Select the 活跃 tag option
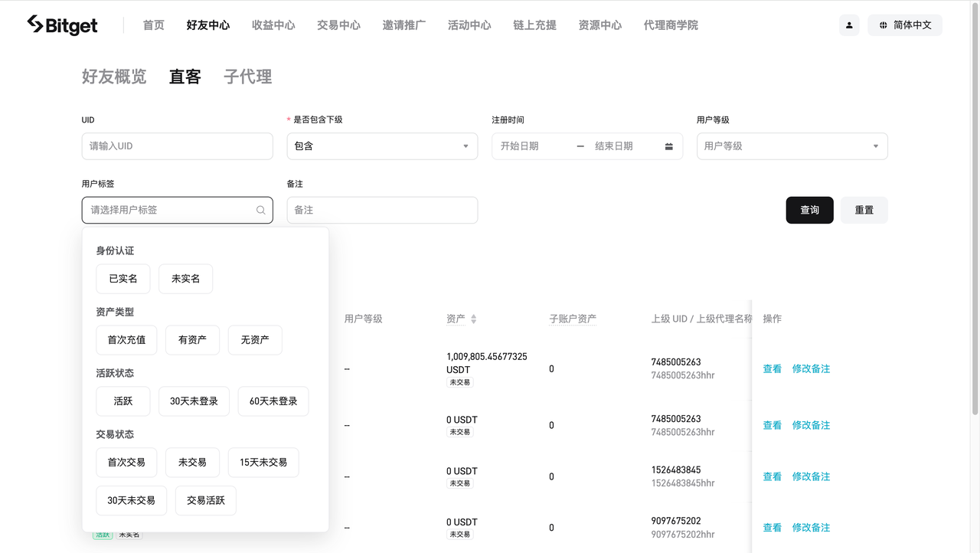Image resolution: width=980 pixels, height=553 pixels. click(x=123, y=401)
